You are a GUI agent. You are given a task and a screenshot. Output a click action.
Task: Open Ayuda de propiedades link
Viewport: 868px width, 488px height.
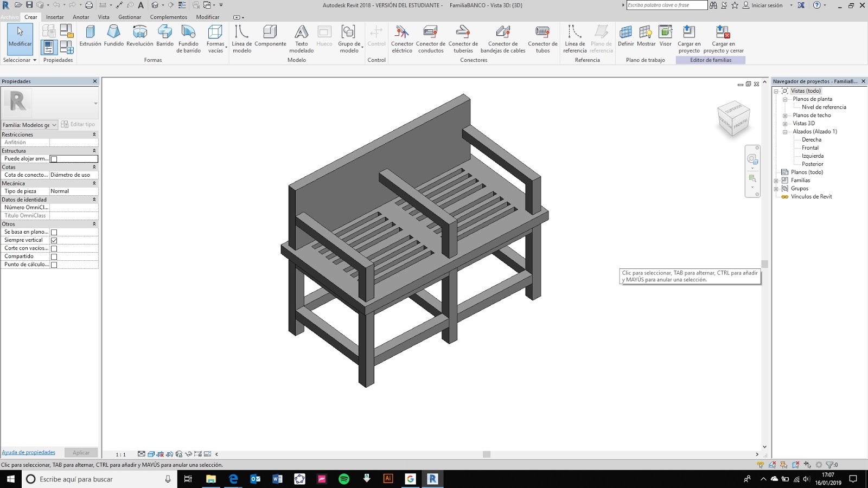point(28,452)
